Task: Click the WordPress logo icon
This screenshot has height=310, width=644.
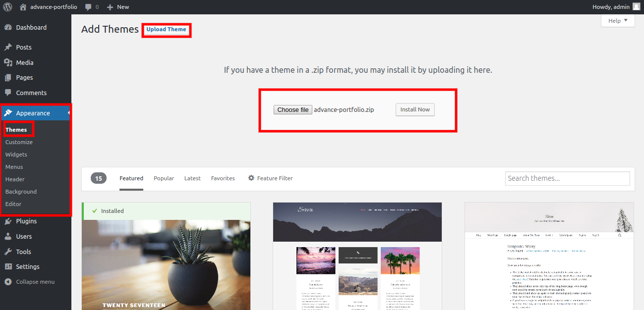Action: point(7,7)
